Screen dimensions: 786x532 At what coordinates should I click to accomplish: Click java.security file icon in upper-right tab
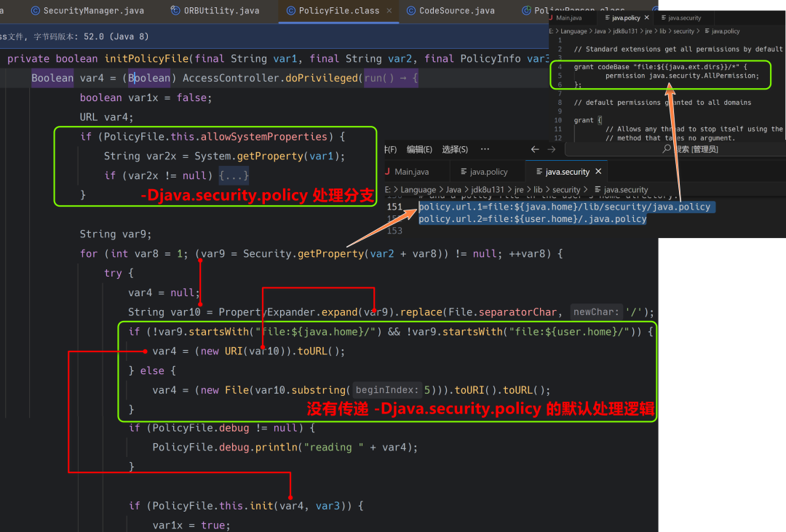[x=664, y=17]
